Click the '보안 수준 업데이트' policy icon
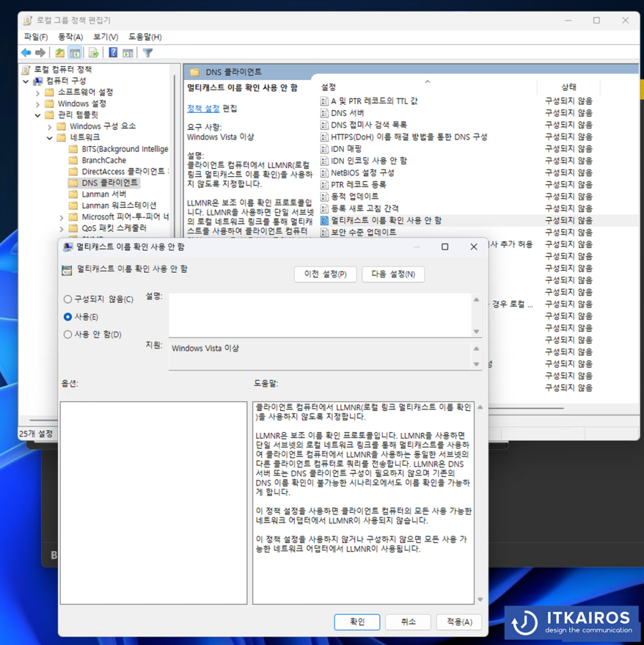This screenshot has width=644, height=645. click(x=325, y=232)
